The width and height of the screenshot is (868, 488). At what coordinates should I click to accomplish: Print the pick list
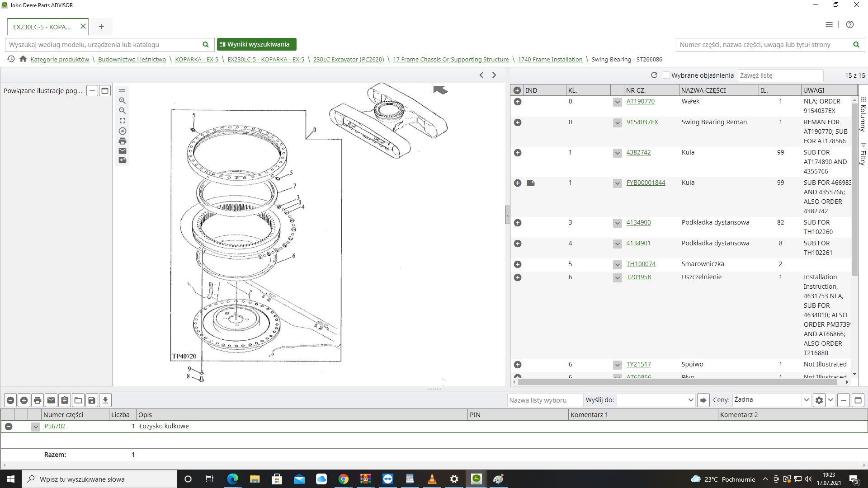click(x=38, y=400)
